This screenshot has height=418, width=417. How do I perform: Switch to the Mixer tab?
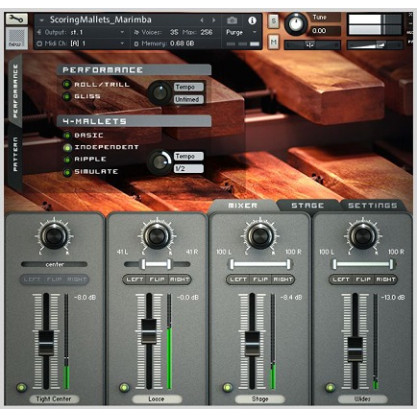click(243, 206)
